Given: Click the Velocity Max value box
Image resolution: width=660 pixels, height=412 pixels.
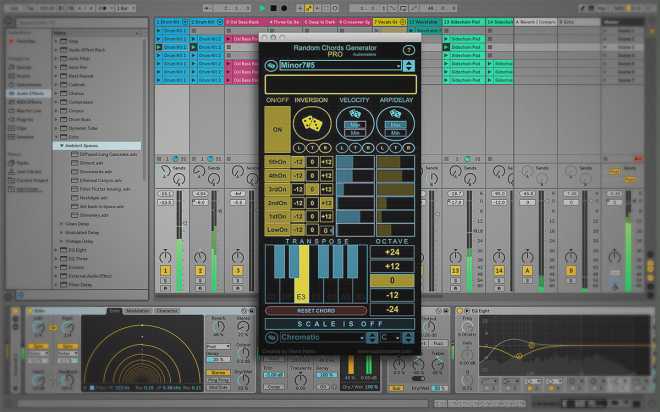Looking at the screenshot, I should pyautogui.click(x=355, y=125).
